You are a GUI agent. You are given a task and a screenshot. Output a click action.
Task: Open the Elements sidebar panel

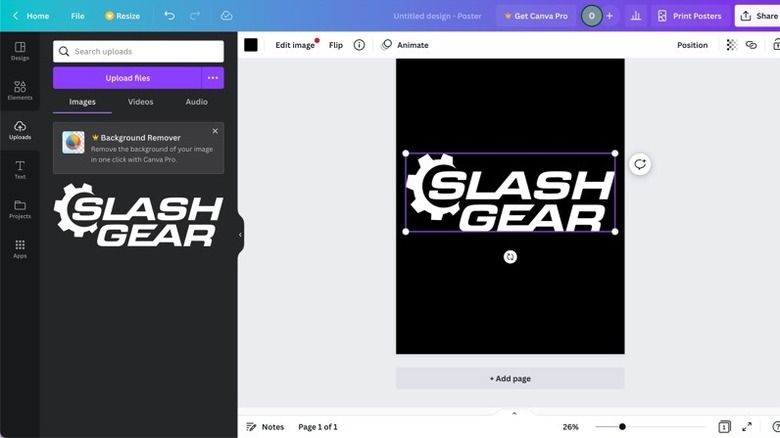click(x=20, y=90)
